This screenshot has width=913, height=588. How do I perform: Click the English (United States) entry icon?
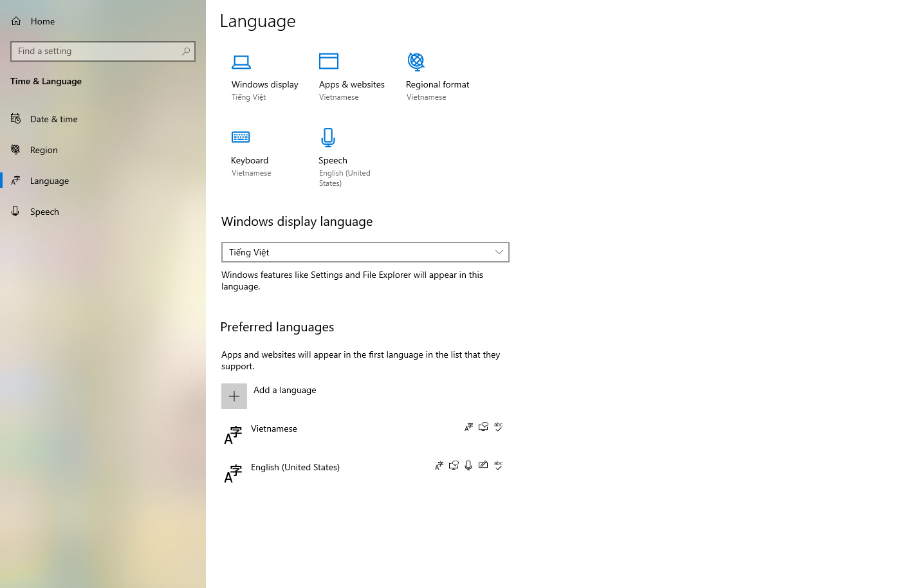233,473
